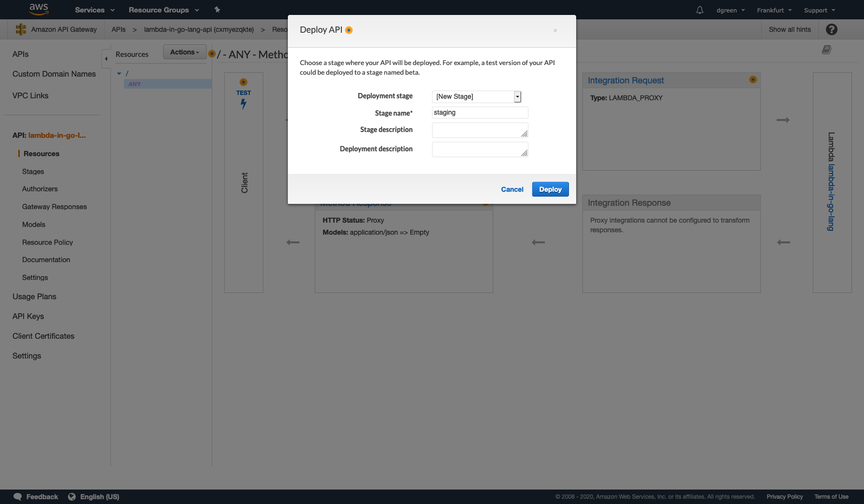Screen dimensions: 864x504
Task: Open the Integration Request link
Action: point(625,80)
